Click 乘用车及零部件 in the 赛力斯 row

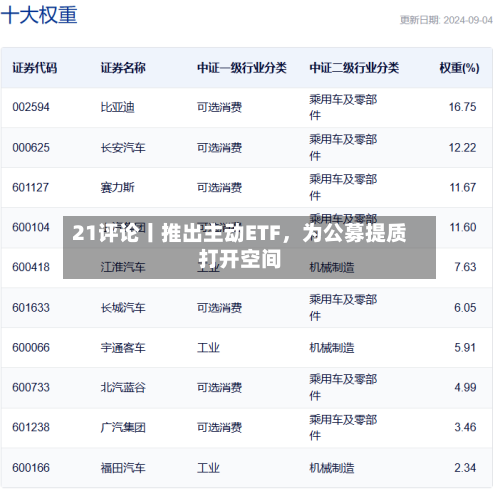coord(343,187)
